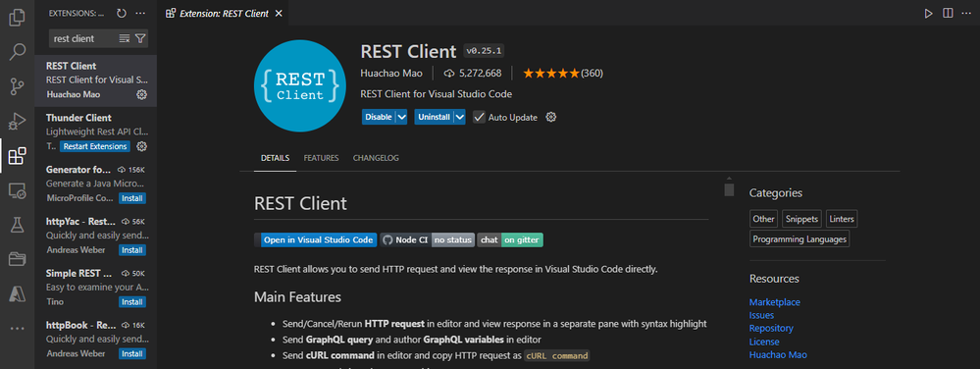Click the filter extensions funnel icon
Viewport: 980px width, 369px height.
click(x=140, y=38)
